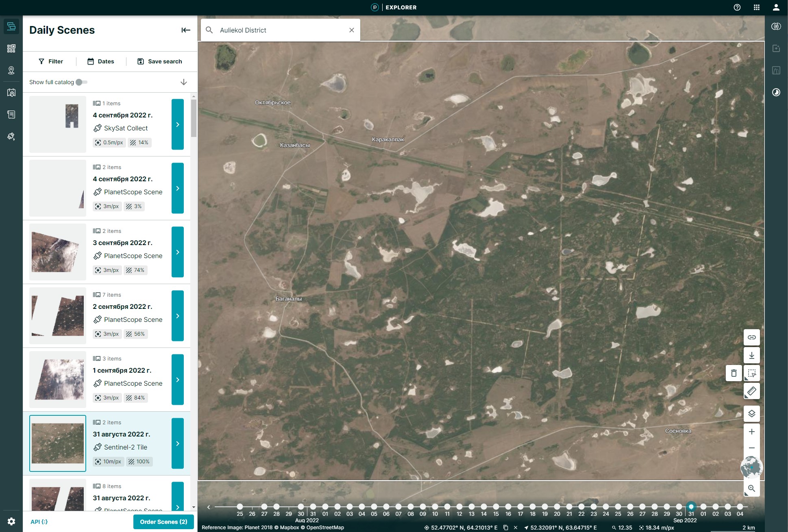Click Order Scenes (2) button
Screen dimensions: 788x532
point(163,522)
